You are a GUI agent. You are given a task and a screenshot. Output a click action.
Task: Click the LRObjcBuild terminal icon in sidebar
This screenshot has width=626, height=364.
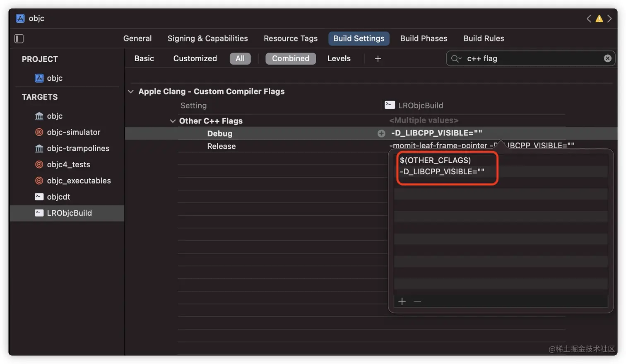[x=39, y=213]
